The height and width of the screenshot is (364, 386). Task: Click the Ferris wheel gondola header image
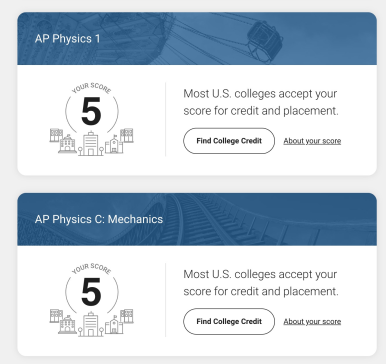tap(265, 42)
